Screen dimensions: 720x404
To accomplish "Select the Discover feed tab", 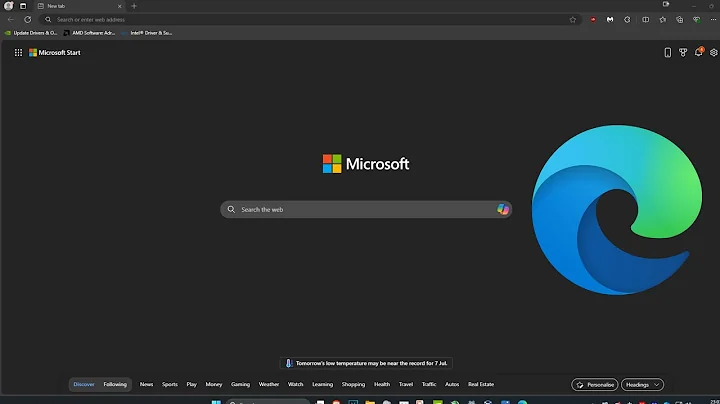I will coord(84,384).
